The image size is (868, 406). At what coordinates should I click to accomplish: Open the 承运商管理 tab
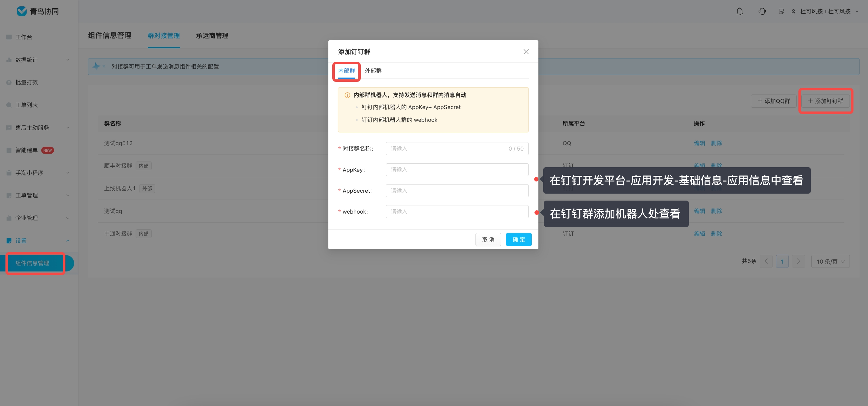pyautogui.click(x=212, y=35)
